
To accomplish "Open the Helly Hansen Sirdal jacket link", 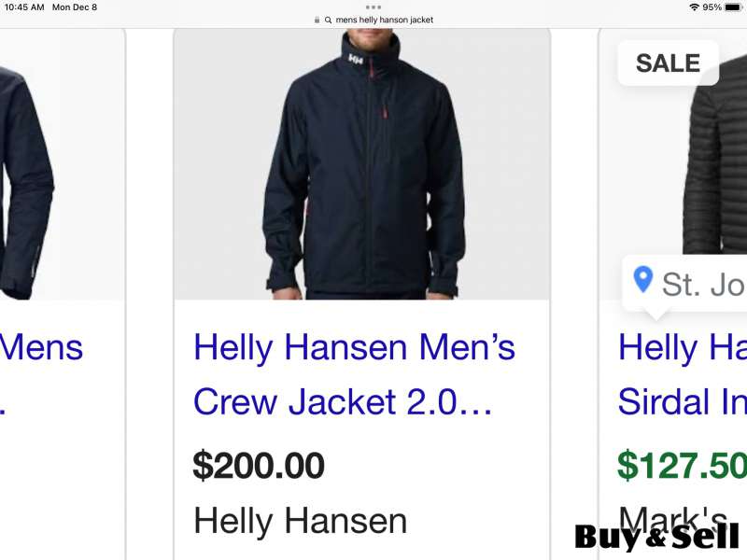I will click(683, 374).
